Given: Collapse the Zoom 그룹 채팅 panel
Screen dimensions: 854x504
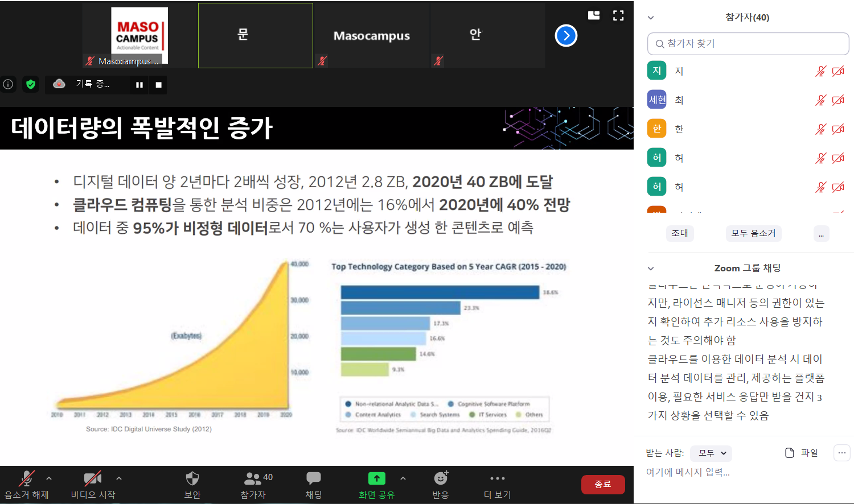Looking at the screenshot, I should tap(651, 268).
